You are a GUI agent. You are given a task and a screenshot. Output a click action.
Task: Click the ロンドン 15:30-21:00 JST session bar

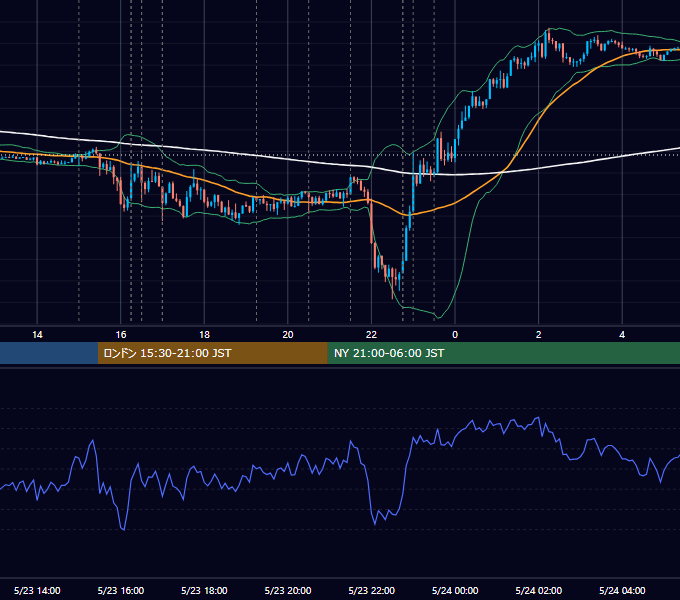pos(212,353)
